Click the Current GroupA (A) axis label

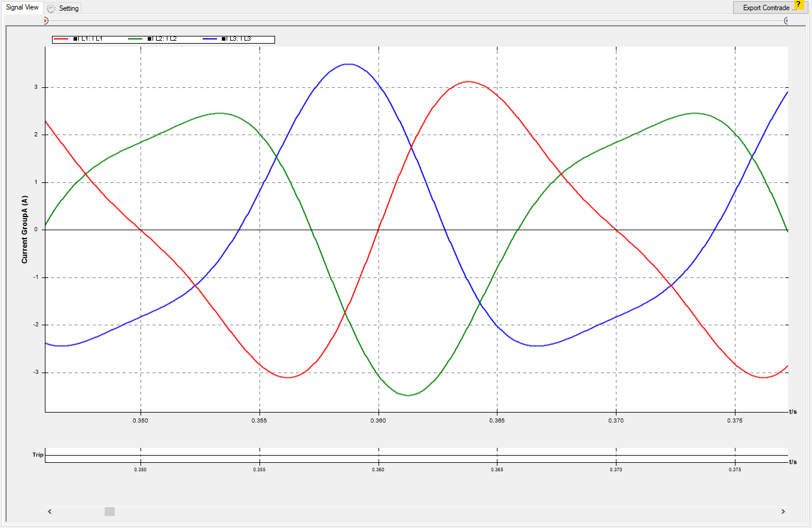25,229
